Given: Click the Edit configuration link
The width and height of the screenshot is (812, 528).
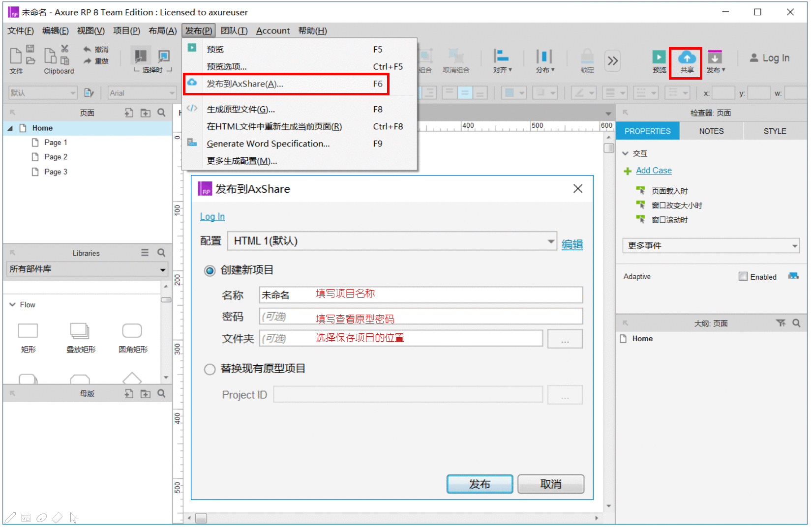Looking at the screenshot, I should click(x=572, y=244).
